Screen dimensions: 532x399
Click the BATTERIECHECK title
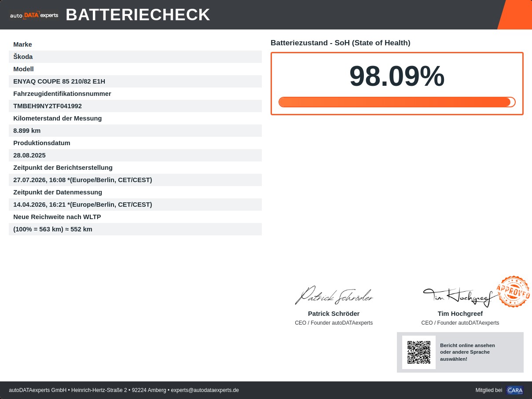click(138, 15)
